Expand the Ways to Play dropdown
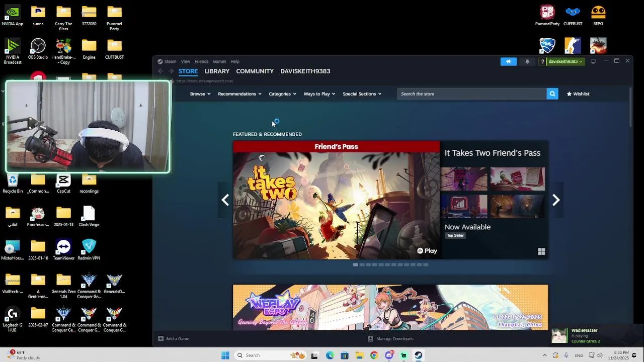The image size is (644, 362). (319, 94)
